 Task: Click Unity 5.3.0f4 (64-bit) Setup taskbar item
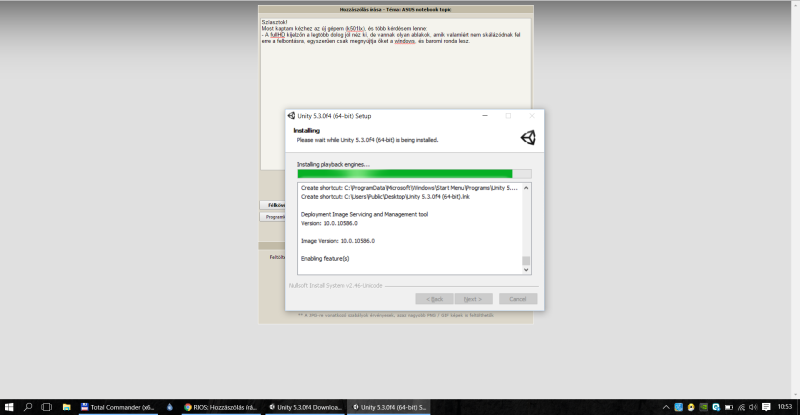(x=389, y=407)
